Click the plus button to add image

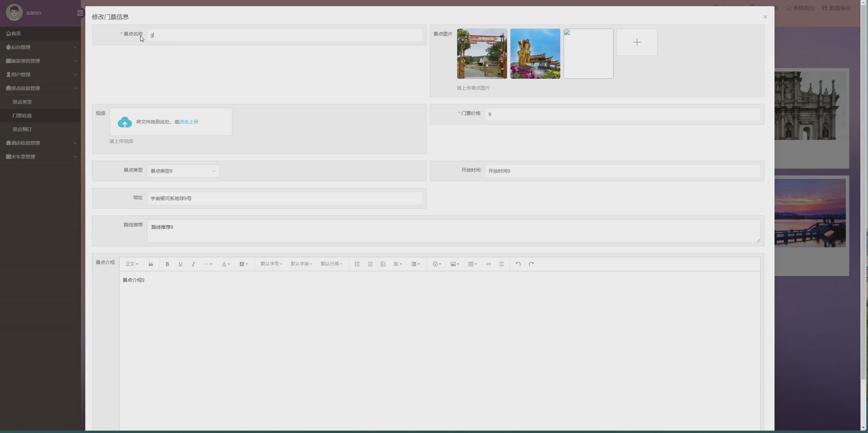[636, 42]
